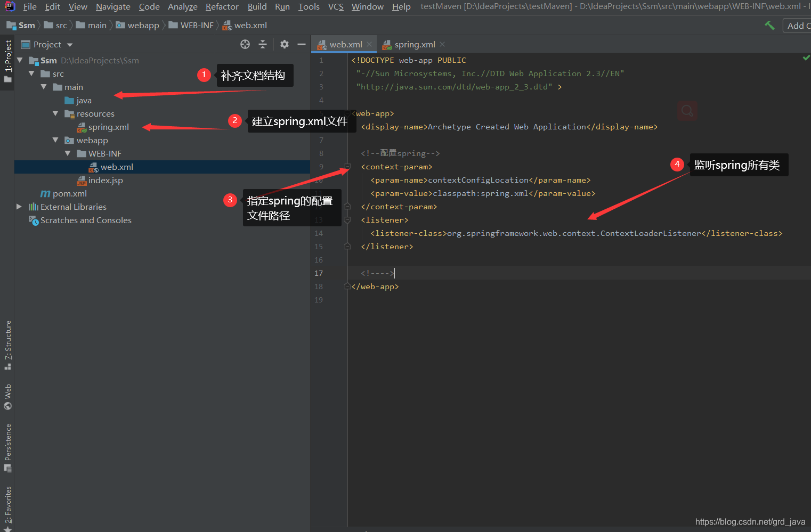Open the Navigate menu

(113, 6)
